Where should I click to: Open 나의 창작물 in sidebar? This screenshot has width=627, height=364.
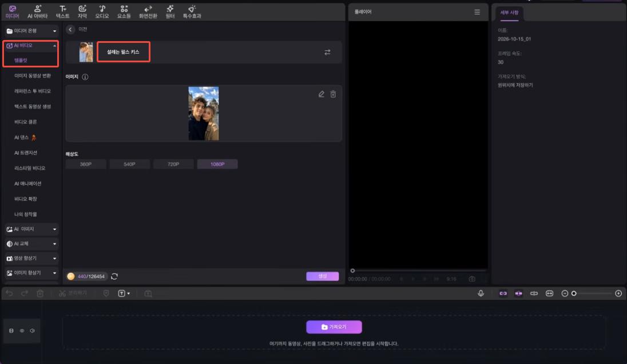(x=25, y=214)
